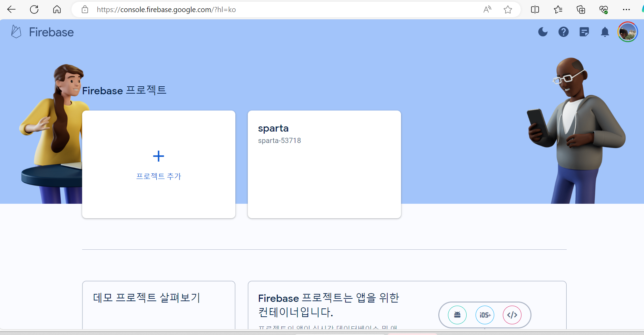Viewport: 644px width, 335px height.
Task: Open the browser Collections icon
Action: click(x=581, y=10)
